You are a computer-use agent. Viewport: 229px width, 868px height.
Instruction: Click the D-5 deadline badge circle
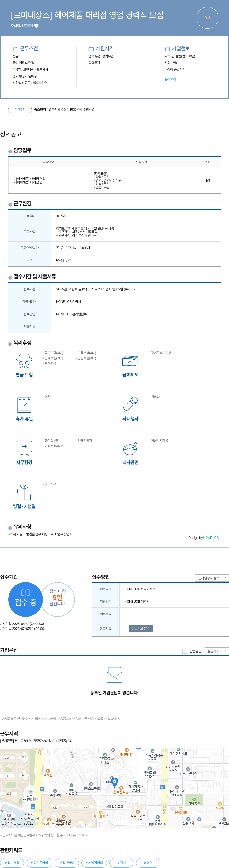tap(207, 18)
